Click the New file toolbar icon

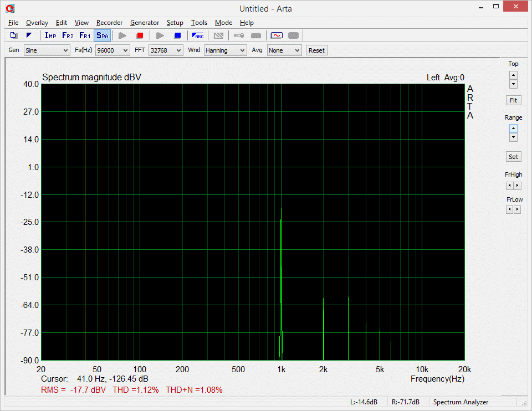coord(13,35)
